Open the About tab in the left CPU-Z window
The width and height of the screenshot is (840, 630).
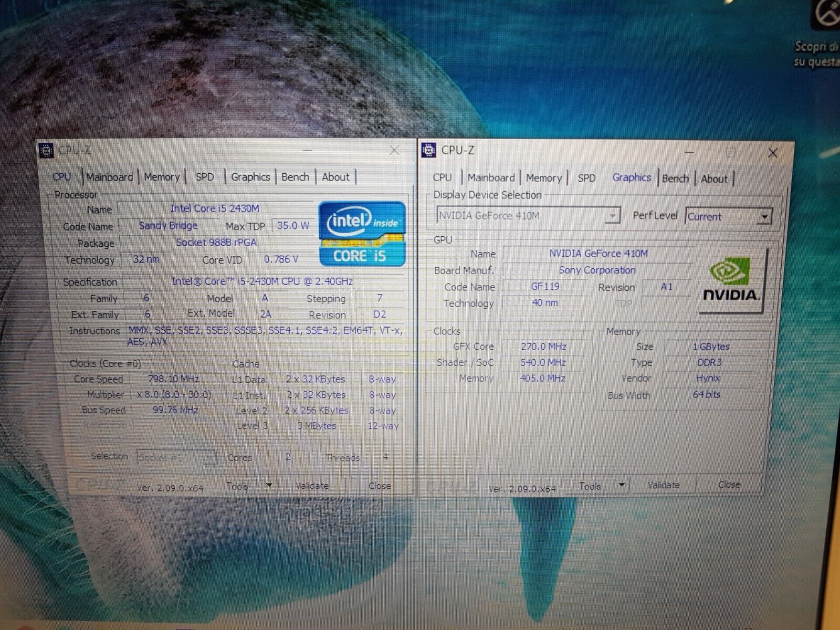coord(335,177)
